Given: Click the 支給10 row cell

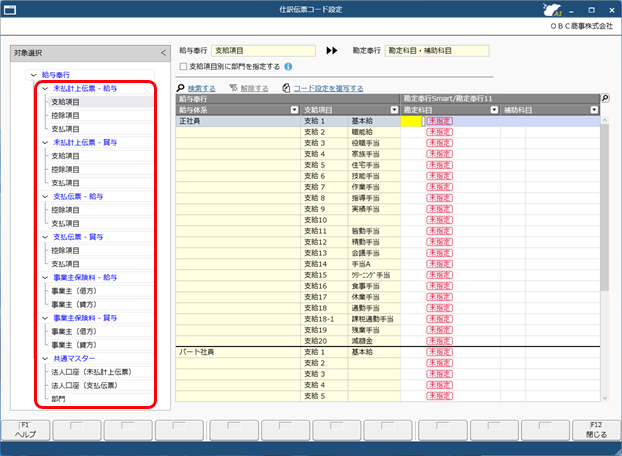Looking at the screenshot, I should pyautogui.click(x=325, y=220).
